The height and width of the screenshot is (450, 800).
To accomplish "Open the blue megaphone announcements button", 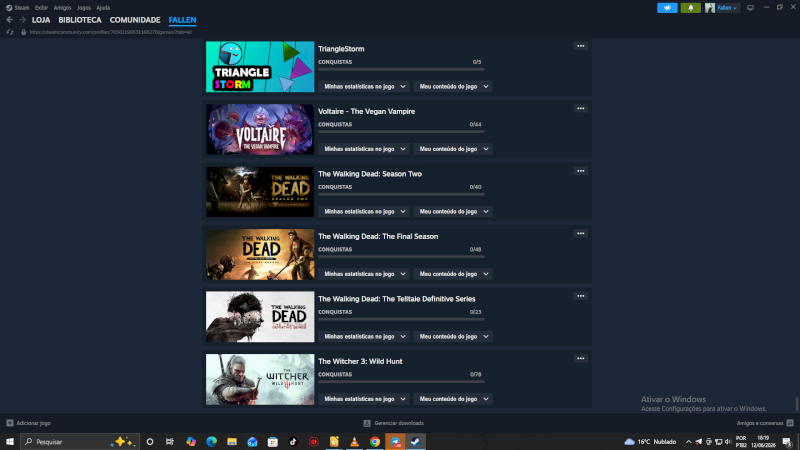I will (x=667, y=8).
